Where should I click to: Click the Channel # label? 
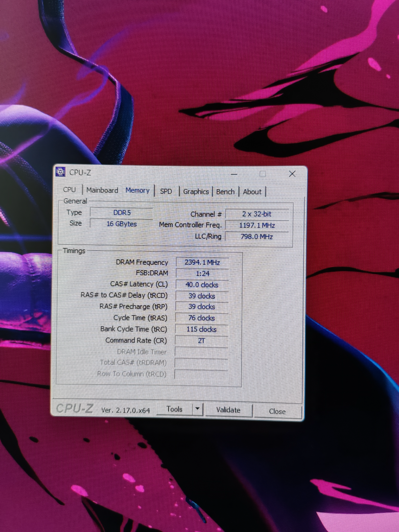[206, 214]
